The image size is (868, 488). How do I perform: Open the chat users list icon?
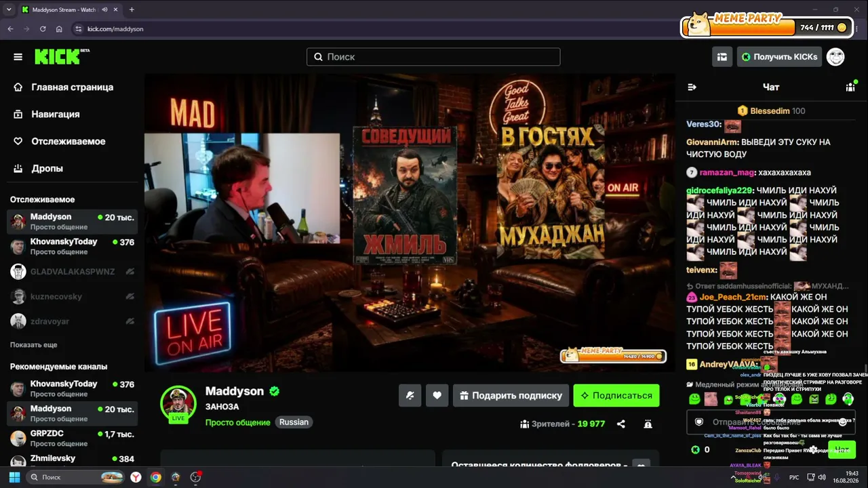[850, 87]
